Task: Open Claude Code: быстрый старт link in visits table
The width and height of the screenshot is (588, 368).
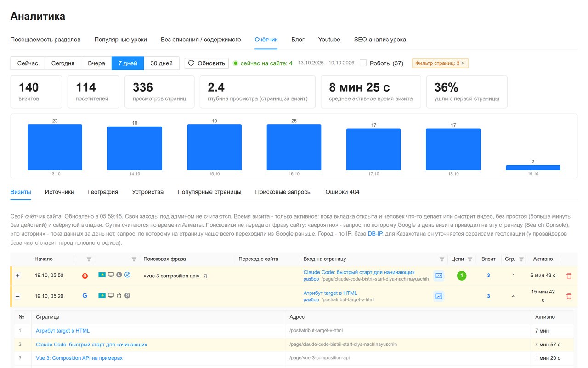Action: pos(359,272)
